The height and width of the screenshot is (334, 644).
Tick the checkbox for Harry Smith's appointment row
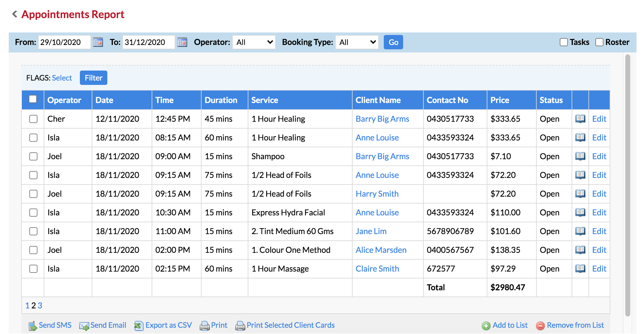click(x=33, y=194)
